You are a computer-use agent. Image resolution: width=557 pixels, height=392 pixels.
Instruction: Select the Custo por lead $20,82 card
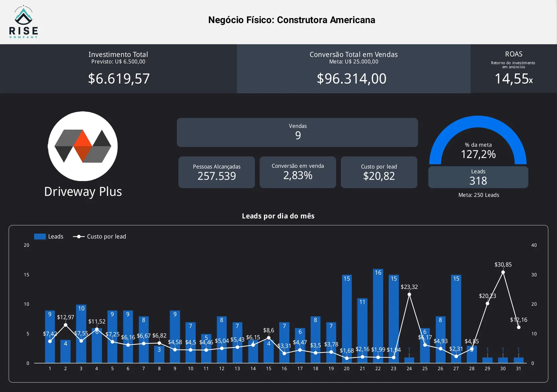point(379,172)
